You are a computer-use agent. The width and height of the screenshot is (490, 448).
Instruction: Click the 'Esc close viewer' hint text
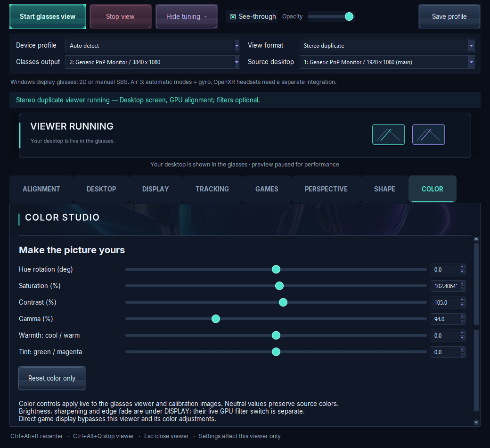[x=166, y=436]
